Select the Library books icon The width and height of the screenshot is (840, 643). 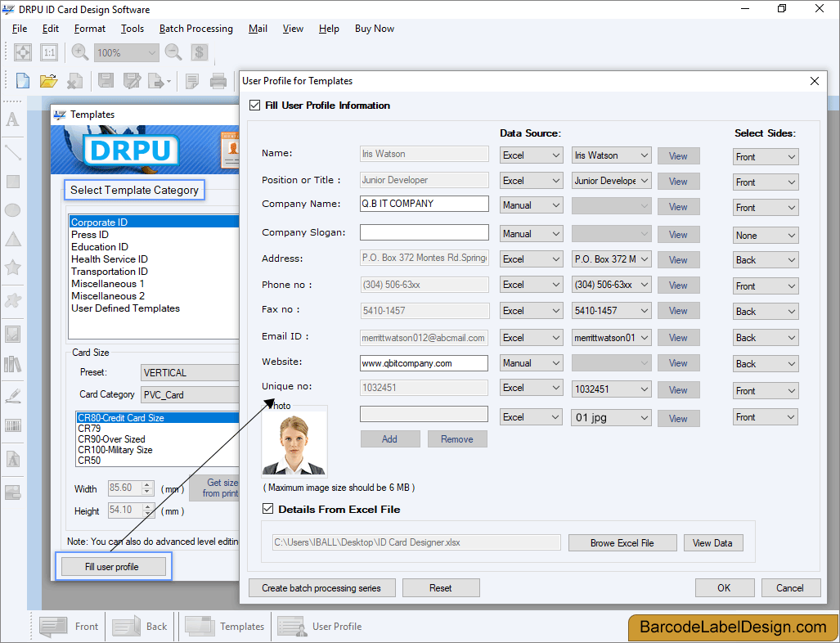click(12, 364)
